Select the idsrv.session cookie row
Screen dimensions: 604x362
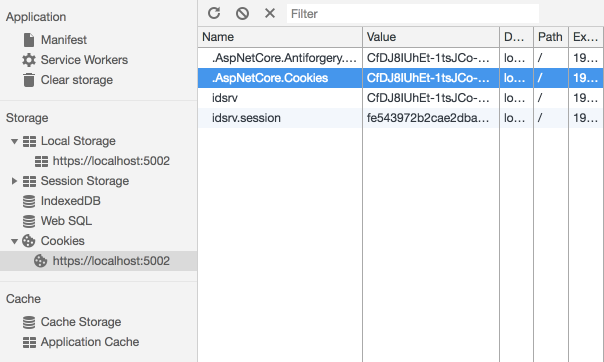(401, 118)
